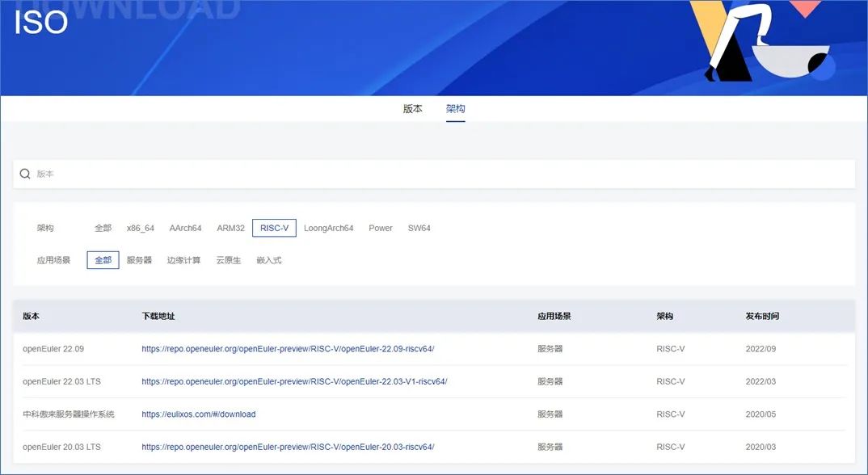This screenshot has height=475, width=868.
Task: Filter by Power architecture
Action: coord(380,228)
